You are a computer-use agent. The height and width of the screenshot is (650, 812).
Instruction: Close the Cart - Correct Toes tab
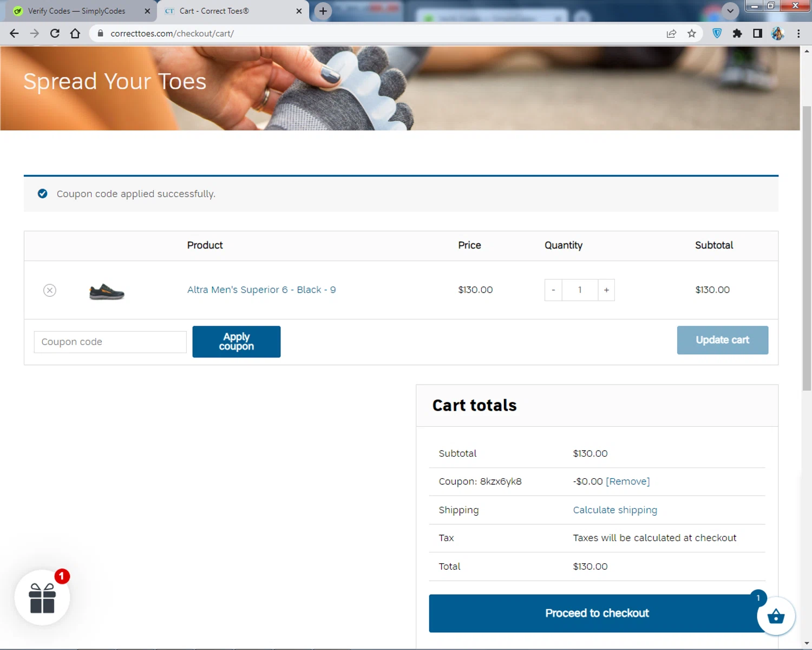tap(299, 11)
